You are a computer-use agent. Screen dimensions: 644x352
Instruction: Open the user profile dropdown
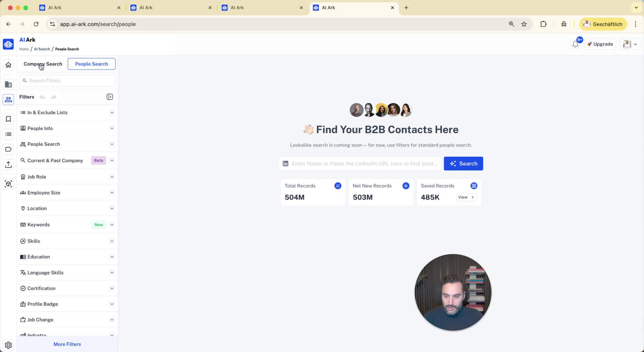tap(630, 44)
